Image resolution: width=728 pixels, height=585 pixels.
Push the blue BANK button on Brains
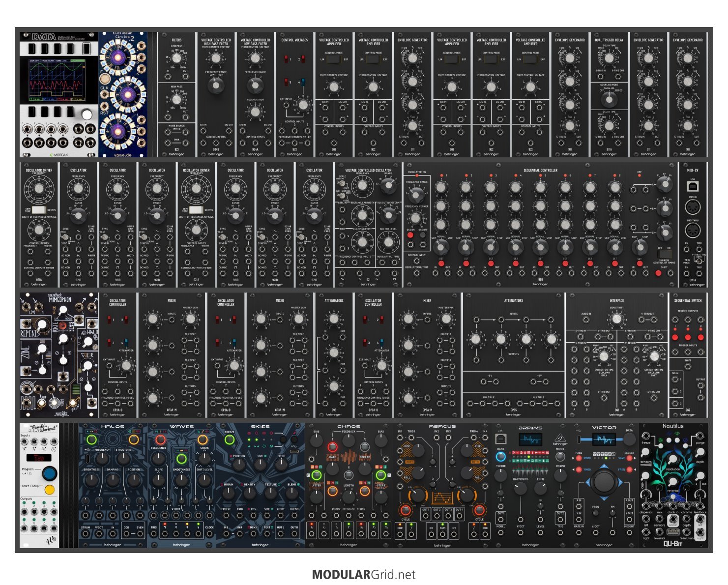(x=500, y=456)
